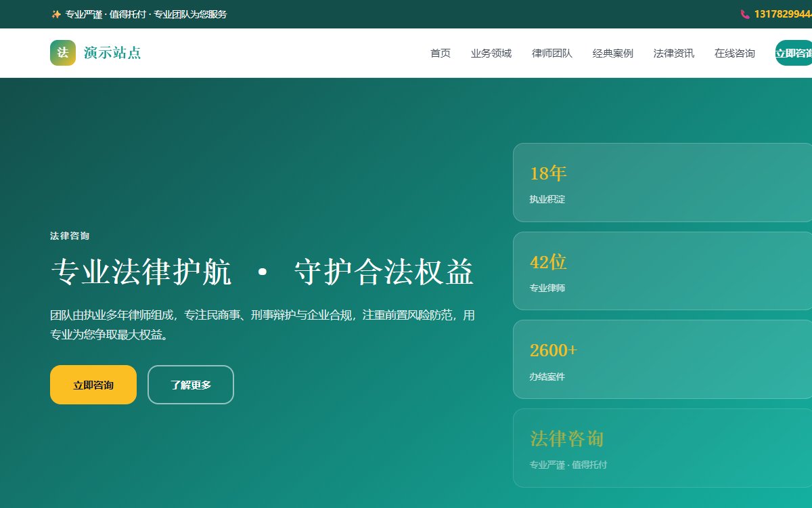This screenshot has width=812, height=508.
Task: Click the phone icon in top bar
Action: [745, 14]
